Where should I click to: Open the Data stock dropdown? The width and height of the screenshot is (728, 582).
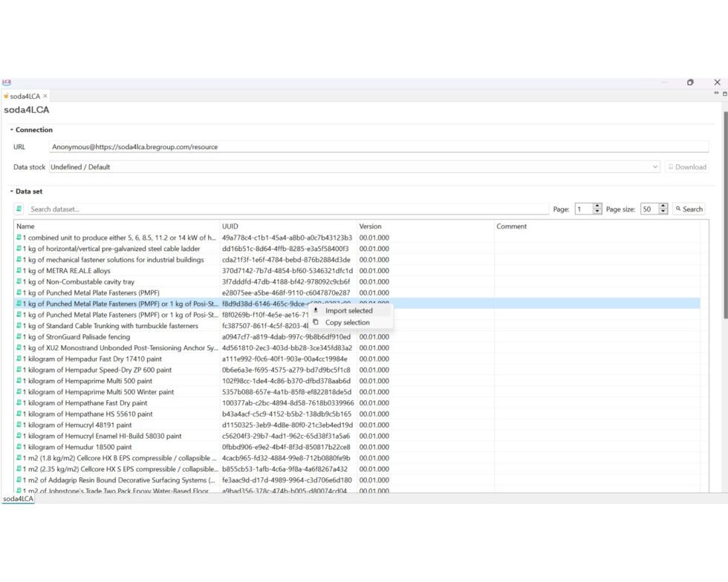coord(654,168)
